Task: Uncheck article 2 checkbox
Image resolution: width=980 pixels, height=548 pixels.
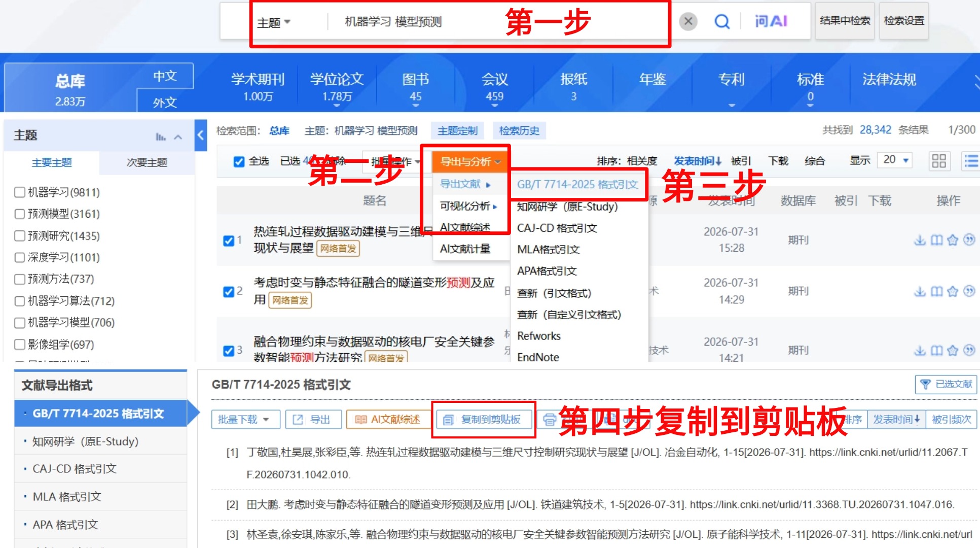Action: point(229,292)
